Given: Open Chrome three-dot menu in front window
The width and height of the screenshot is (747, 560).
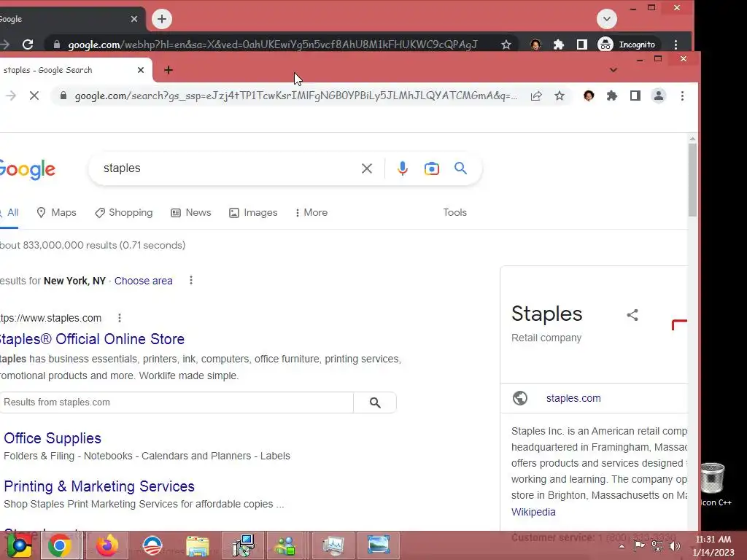Looking at the screenshot, I should tap(682, 96).
